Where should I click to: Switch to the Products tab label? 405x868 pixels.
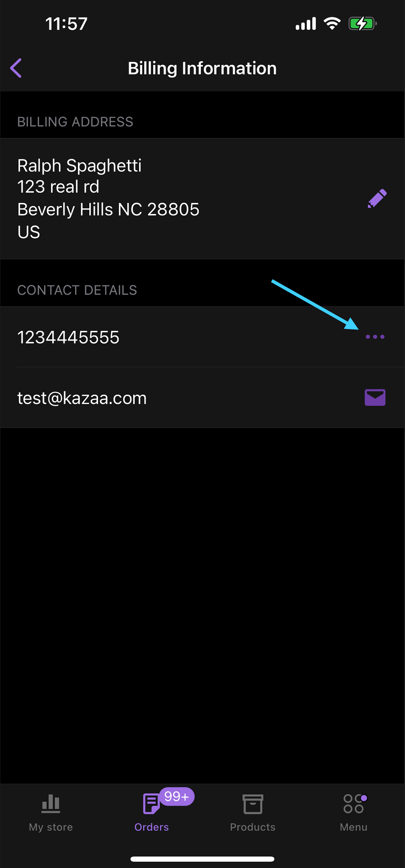tap(253, 827)
